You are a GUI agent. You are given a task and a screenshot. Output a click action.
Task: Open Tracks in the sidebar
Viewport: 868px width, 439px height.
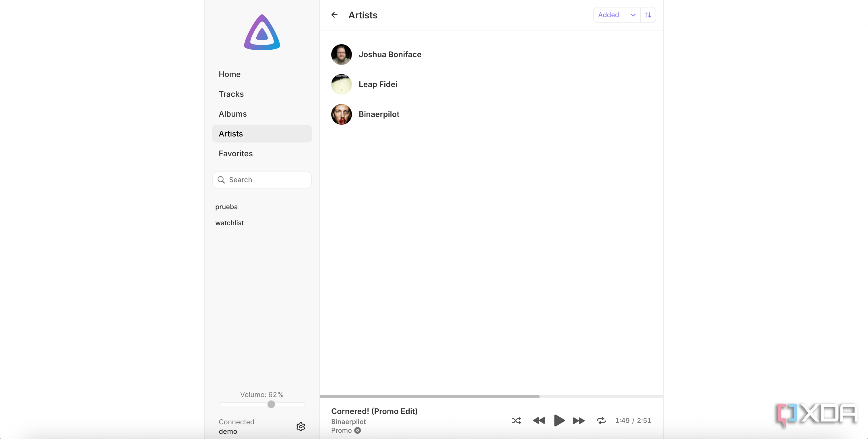point(262,94)
